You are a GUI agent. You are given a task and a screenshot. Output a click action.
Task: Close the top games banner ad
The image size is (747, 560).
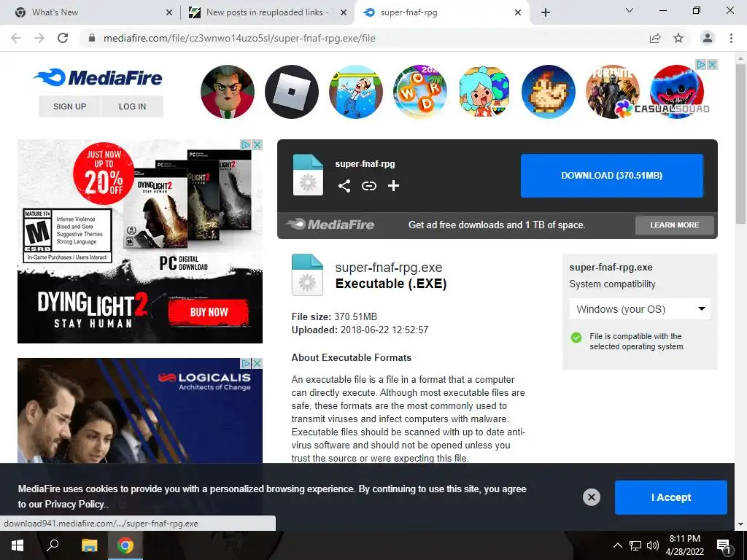(712, 64)
